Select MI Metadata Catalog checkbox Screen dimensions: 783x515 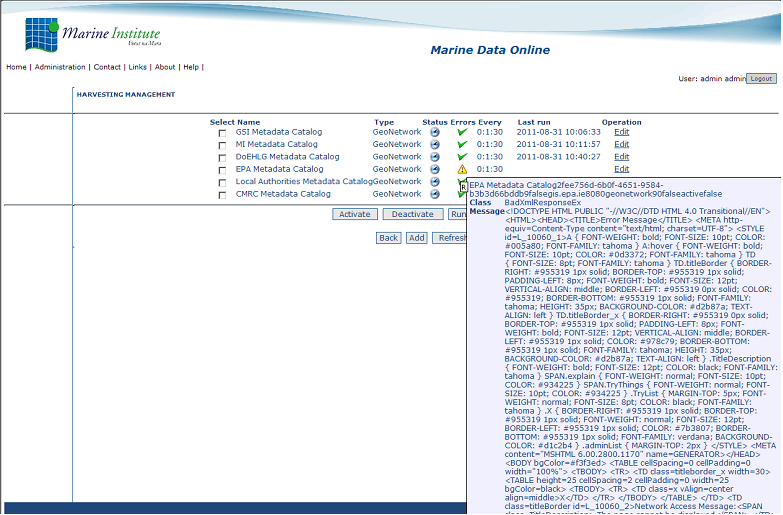(222, 146)
